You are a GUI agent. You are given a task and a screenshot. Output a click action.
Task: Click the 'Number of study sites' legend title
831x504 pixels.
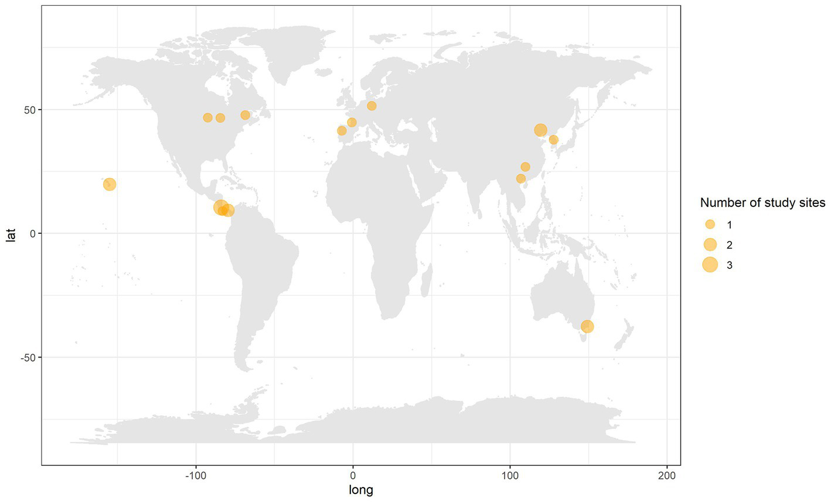tap(762, 203)
